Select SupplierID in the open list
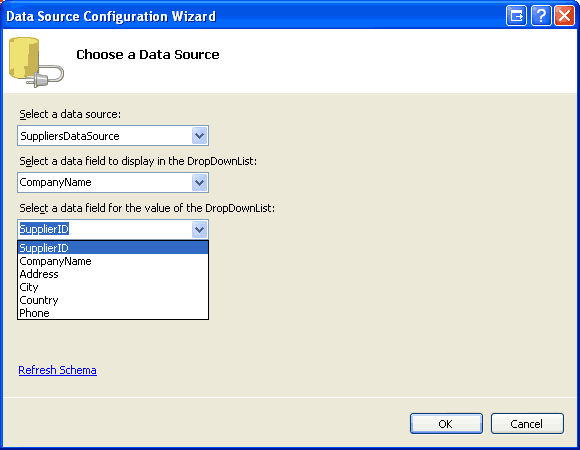The width and height of the screenshot is (580, 450). tap(113, 248)
